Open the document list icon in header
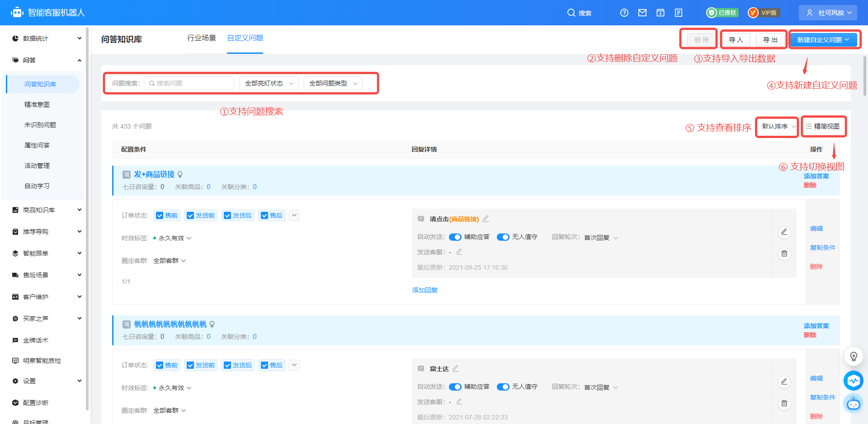 click(x=679, y=13)
